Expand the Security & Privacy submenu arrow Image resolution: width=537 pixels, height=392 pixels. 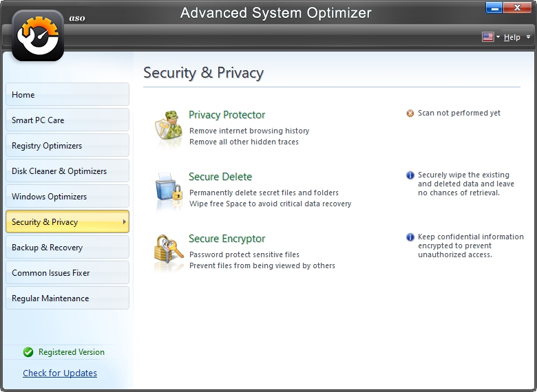pyautogui.click(x=124, y=222)
